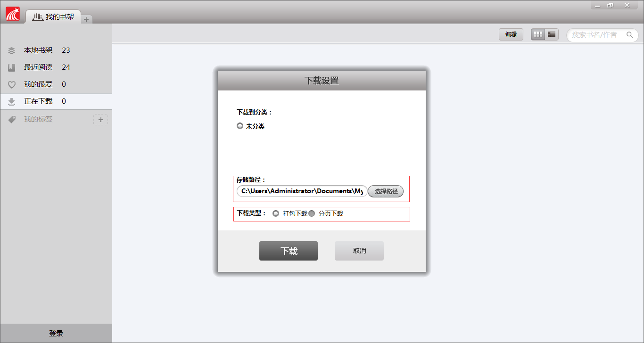
Task: Click the red Chaoxing app logo icon
Action: (13, 14)
